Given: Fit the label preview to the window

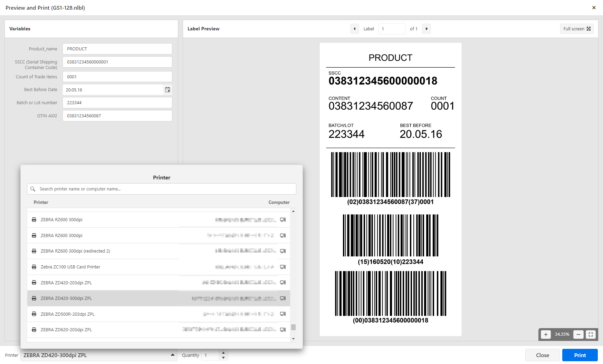Looking at the screenshot, I should pos(591,334).
